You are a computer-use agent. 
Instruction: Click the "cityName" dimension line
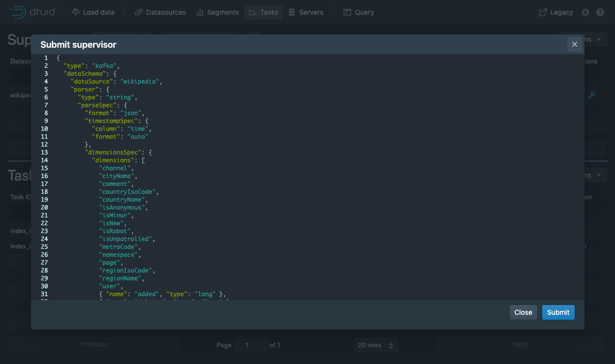[x=118, y=176]
